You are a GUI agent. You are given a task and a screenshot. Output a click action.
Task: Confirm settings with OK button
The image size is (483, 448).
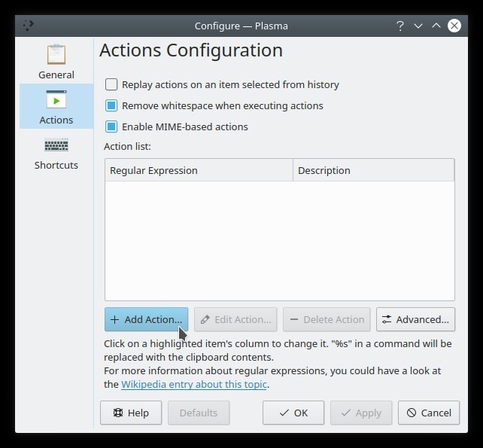click(x=293, y=413)
